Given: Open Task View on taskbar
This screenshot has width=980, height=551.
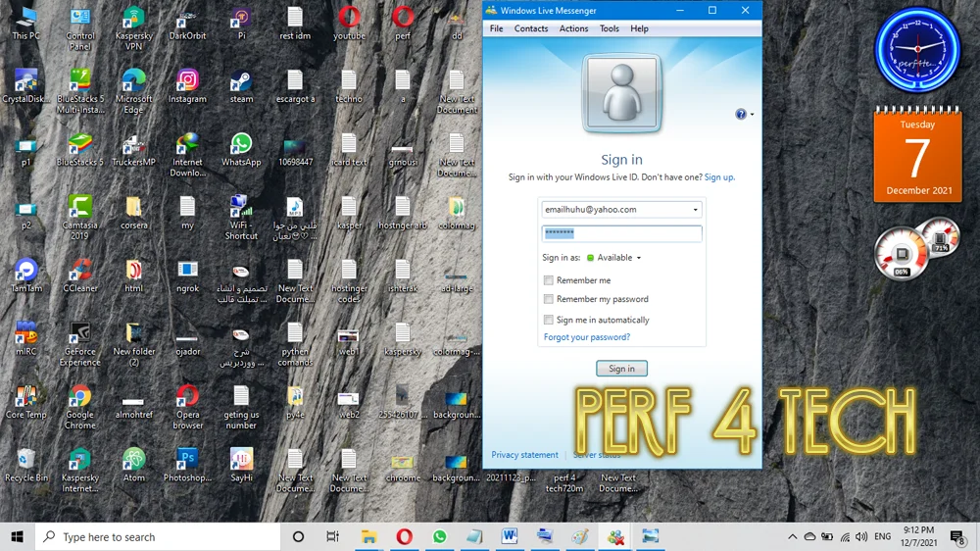Looking at the screenshot, I should [x=332, y=536].
